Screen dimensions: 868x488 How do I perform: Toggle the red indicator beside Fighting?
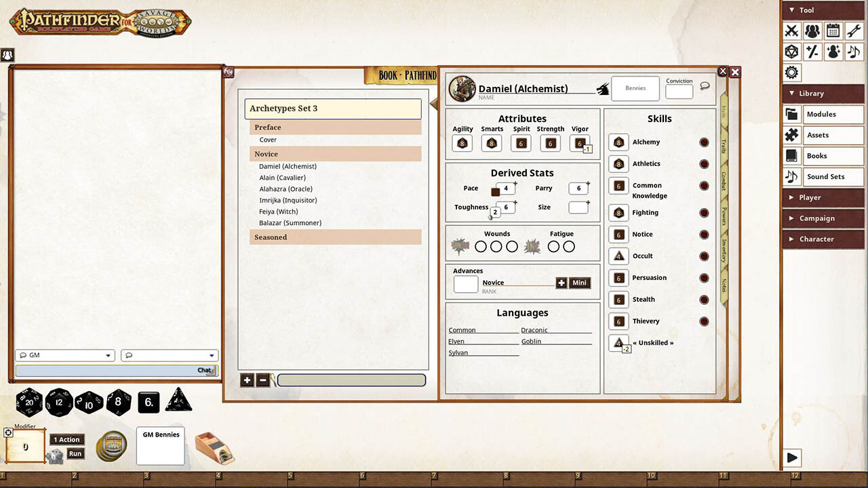click(x=704, y=212)
